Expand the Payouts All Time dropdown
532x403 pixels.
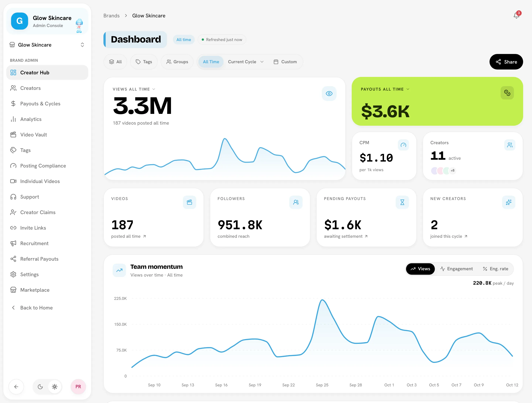click(385, 89)
